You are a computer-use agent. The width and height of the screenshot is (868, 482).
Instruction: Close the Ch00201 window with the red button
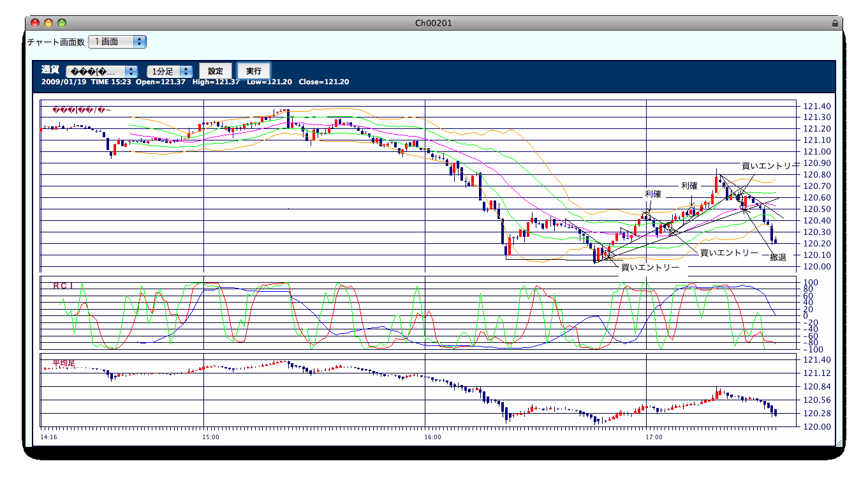point(35,23)
